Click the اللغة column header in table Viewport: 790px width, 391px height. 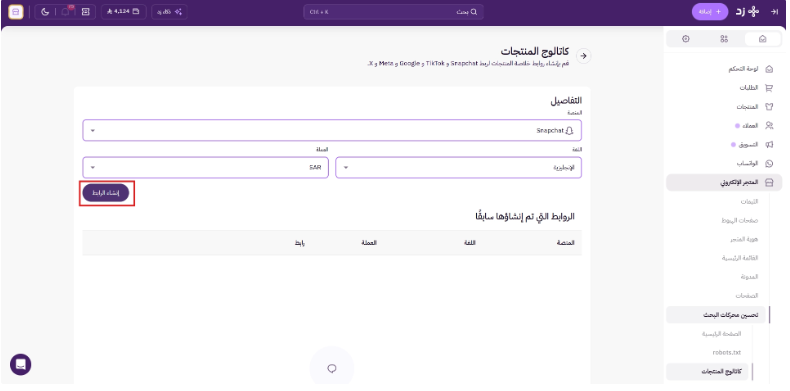(x=470, y=243)
